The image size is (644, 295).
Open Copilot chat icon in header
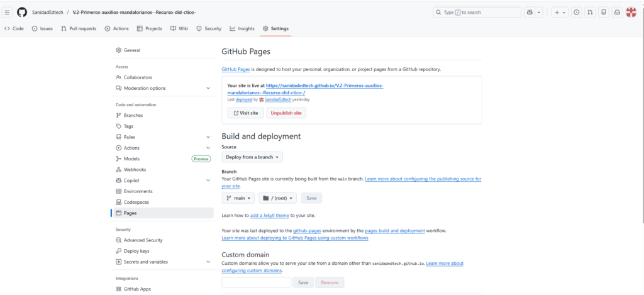530,12
